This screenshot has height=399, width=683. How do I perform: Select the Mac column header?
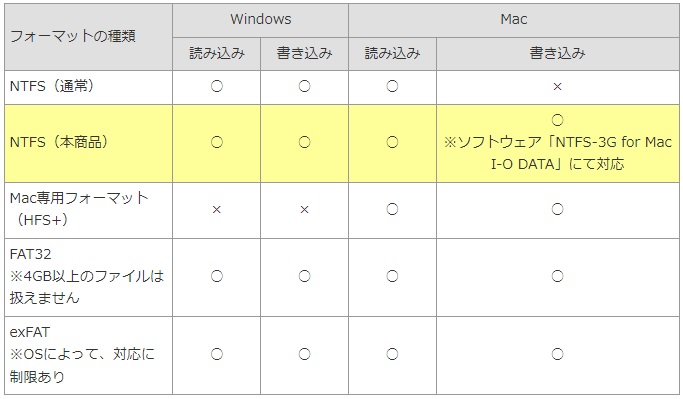(x=514, y=20)
